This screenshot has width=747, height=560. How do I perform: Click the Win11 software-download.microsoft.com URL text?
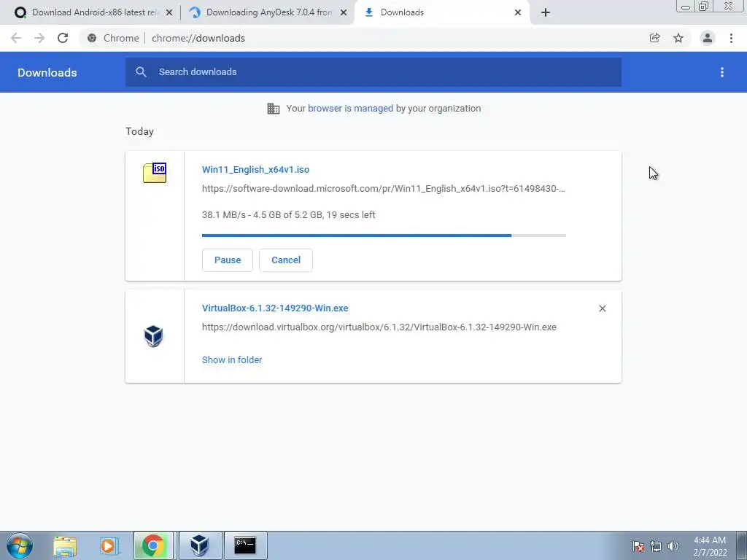pos(384,189)
